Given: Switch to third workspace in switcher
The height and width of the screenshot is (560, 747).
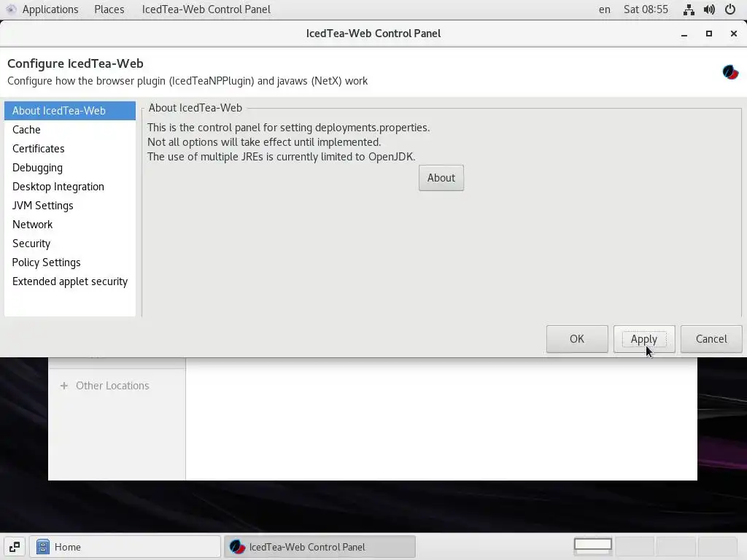Looking at the screenshot, I should click(x=676, y=545).
